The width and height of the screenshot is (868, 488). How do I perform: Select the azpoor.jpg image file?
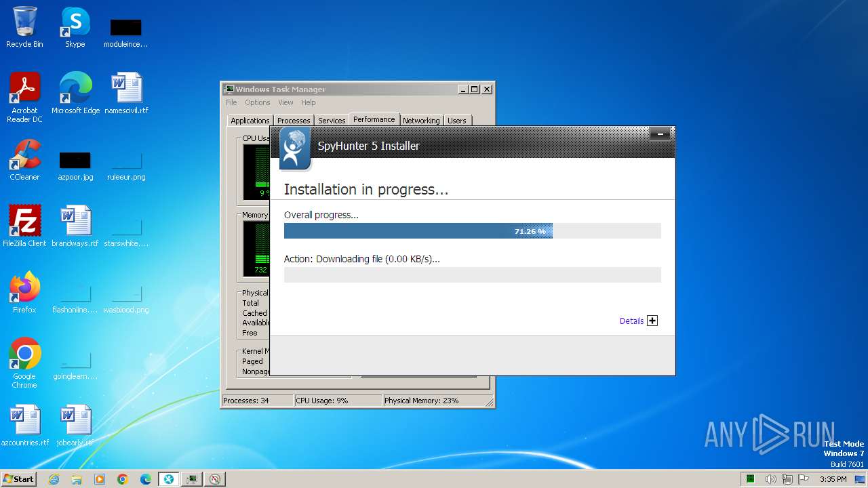pos(75,165)
